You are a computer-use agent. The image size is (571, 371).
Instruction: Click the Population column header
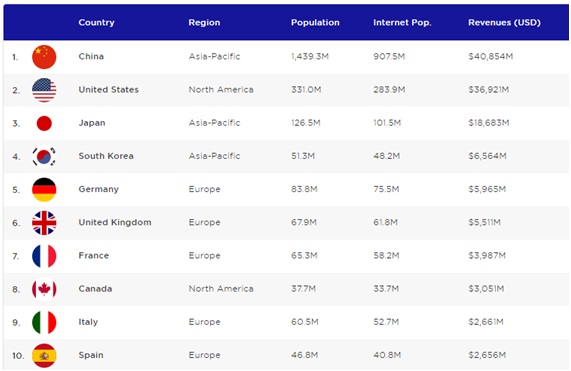tap(315, 23)
